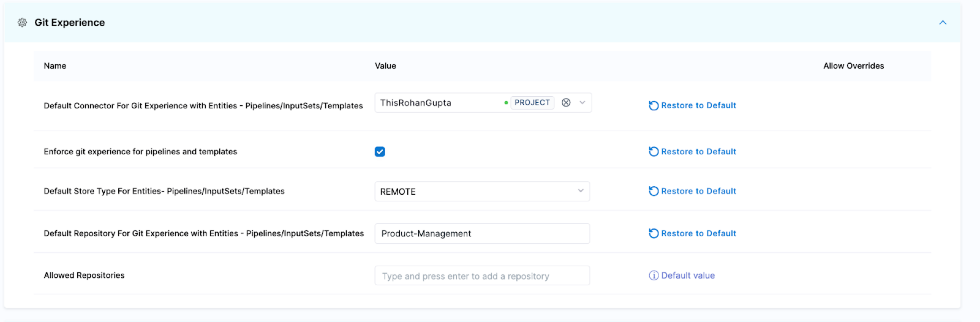This screenshot has height=322, width=980.
Task: Click the Value column header
Action: (385, 66)
